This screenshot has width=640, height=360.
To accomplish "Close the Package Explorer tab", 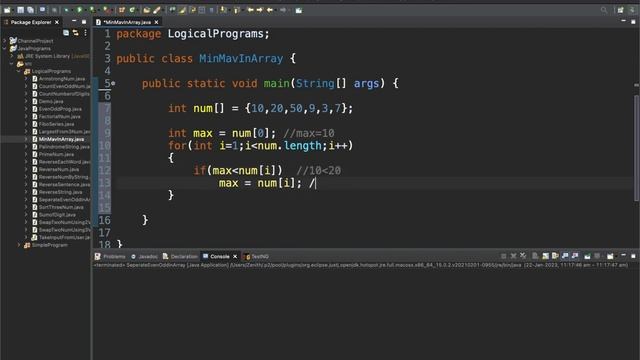I will click(x=57, y=22).
